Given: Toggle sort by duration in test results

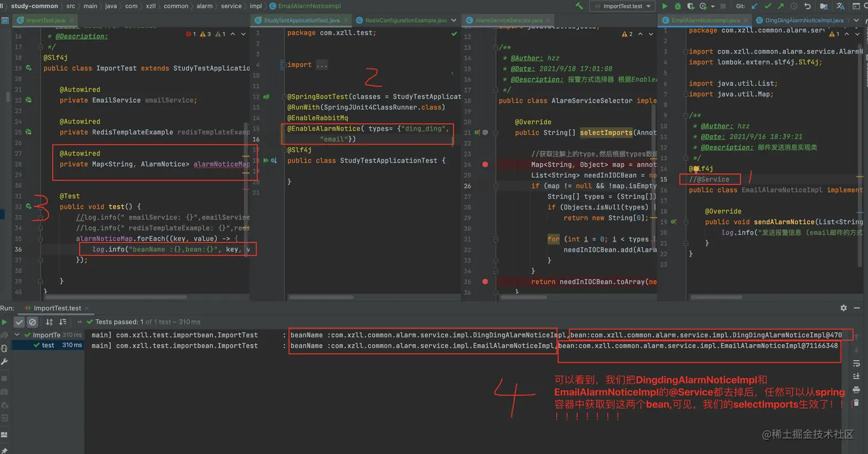Looking at the screenshot, I should click(63, 322).
